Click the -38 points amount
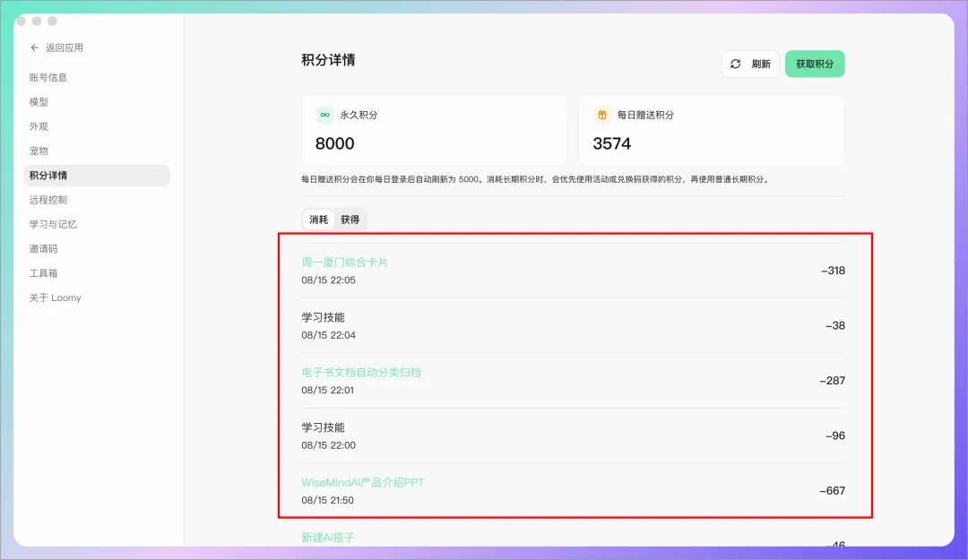Screen dimensions: 968x560 coord(835,325)
